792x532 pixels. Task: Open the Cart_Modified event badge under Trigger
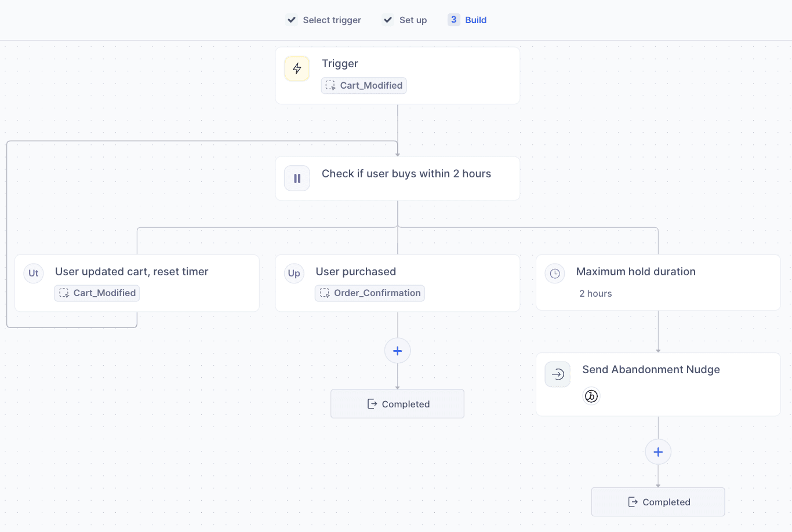364,85
